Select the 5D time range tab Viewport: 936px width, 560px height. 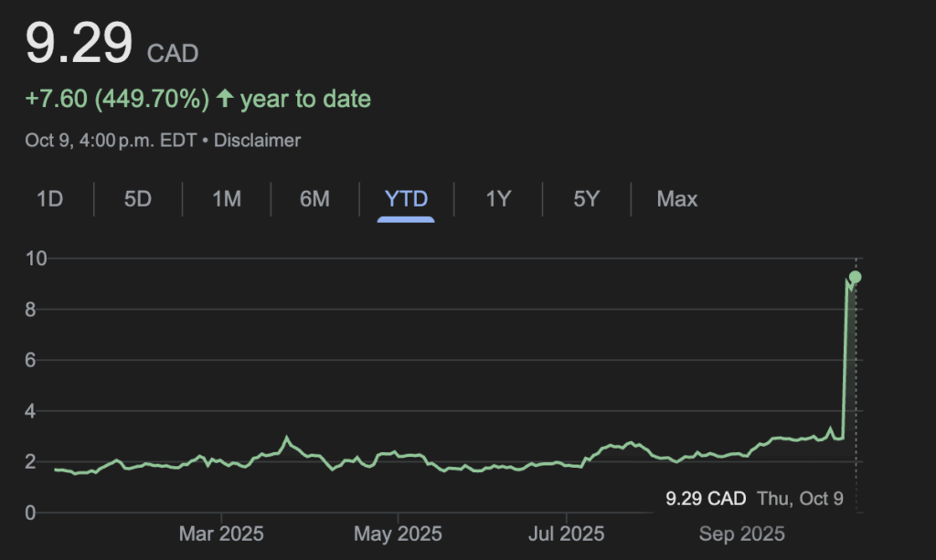click(137, 199)
